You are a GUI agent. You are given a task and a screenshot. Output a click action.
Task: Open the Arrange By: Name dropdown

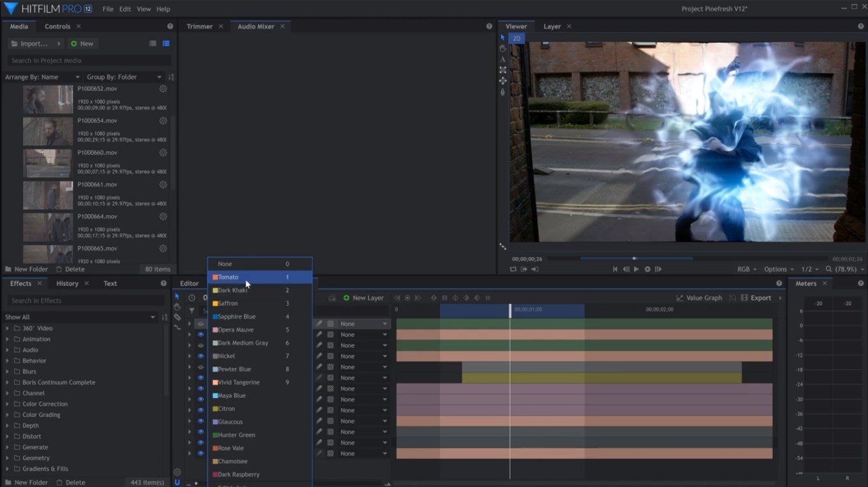(x=43, y=77)
